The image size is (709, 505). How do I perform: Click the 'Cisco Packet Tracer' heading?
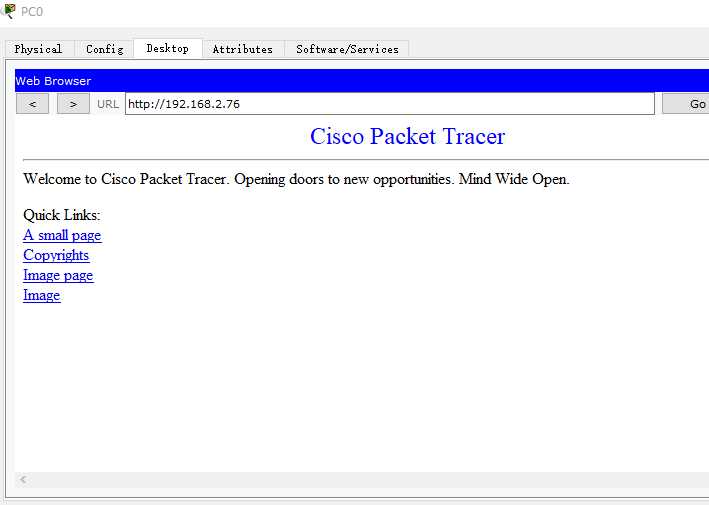point(407,136)
